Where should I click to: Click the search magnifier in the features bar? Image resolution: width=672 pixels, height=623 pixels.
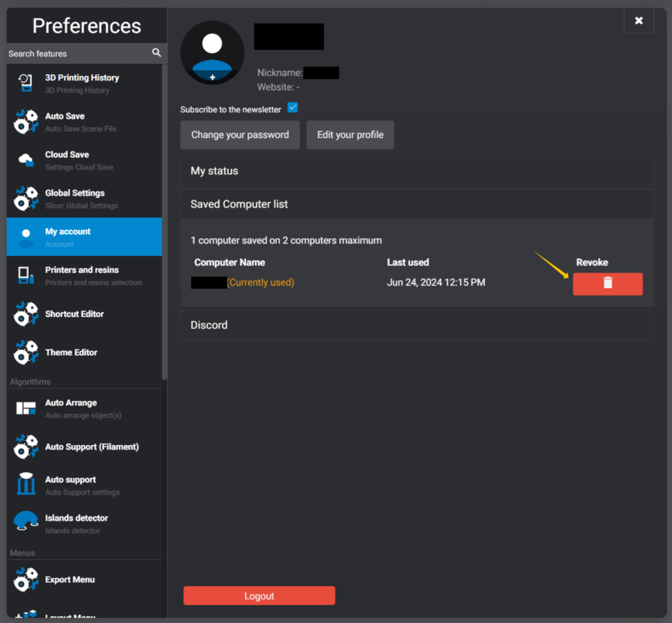click(x=156, y=53)
